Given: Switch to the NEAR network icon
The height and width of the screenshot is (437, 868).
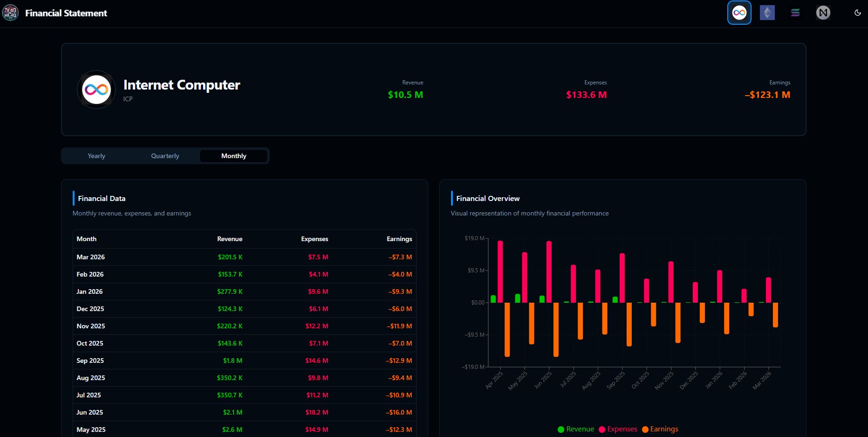Looking at the screenshot, I should tap(823, 13).
